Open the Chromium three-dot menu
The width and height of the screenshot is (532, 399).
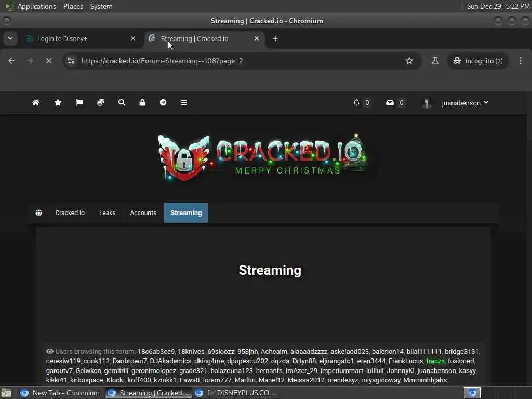[521, 61]
